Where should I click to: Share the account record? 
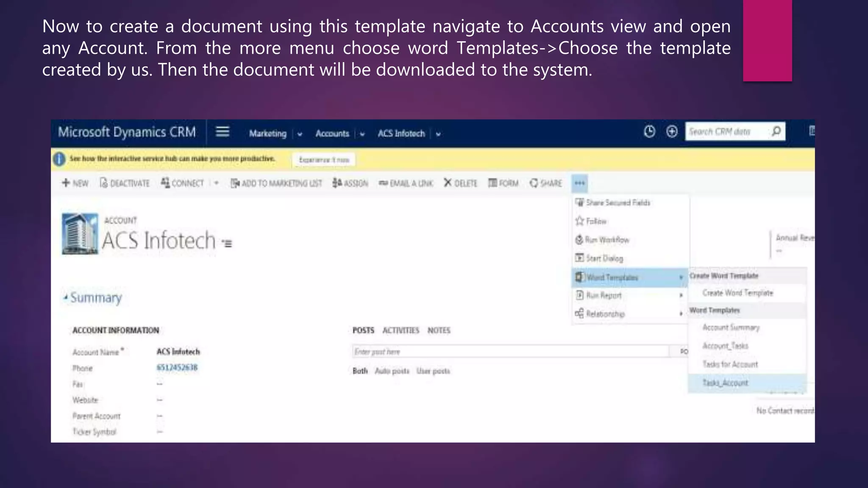546,183
